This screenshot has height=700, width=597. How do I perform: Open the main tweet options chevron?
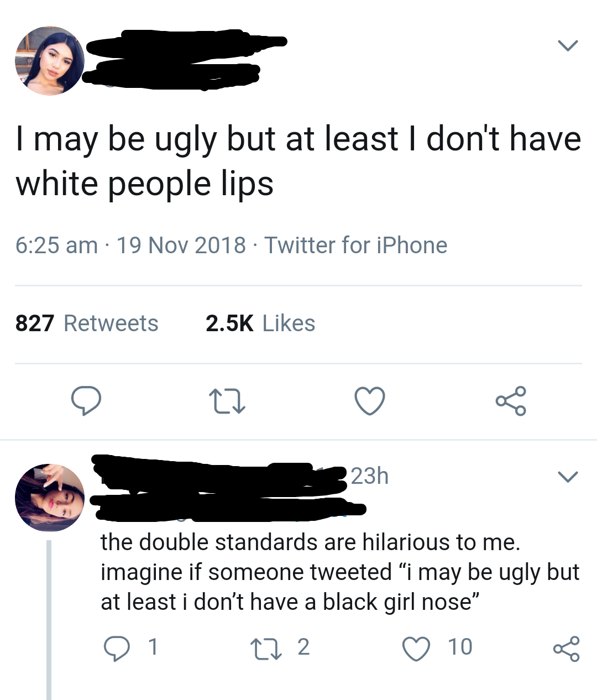coord(568,45)
